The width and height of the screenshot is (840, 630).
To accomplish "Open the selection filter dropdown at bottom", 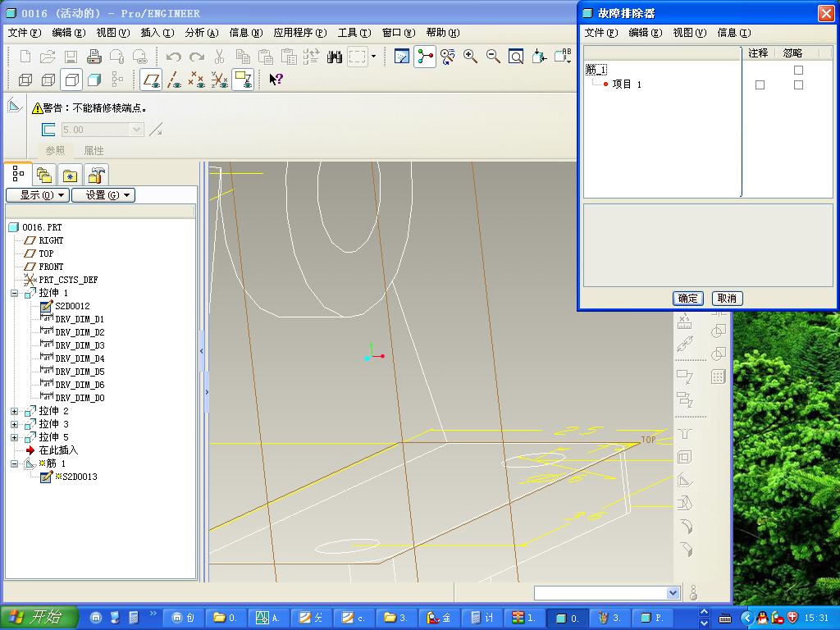I will coord(673,592).
